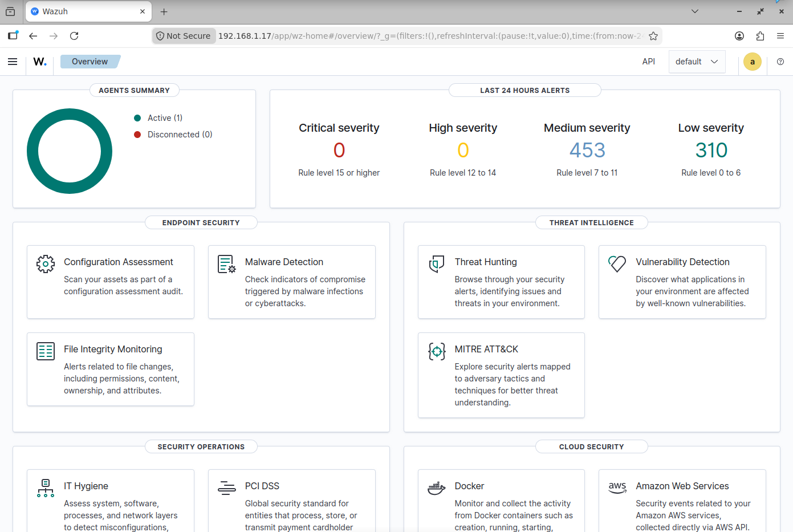Open the MITRE ATT&CK card

[x=502, y=375]
